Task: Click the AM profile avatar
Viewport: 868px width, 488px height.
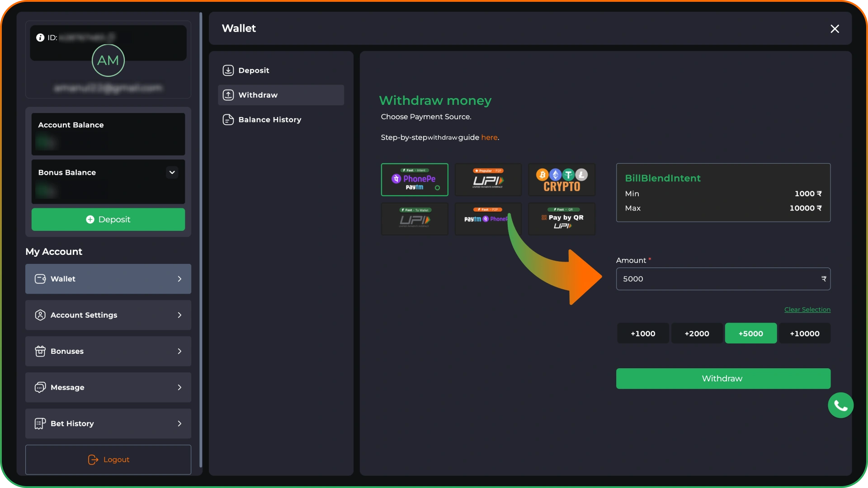Action: tap(108, 60)
